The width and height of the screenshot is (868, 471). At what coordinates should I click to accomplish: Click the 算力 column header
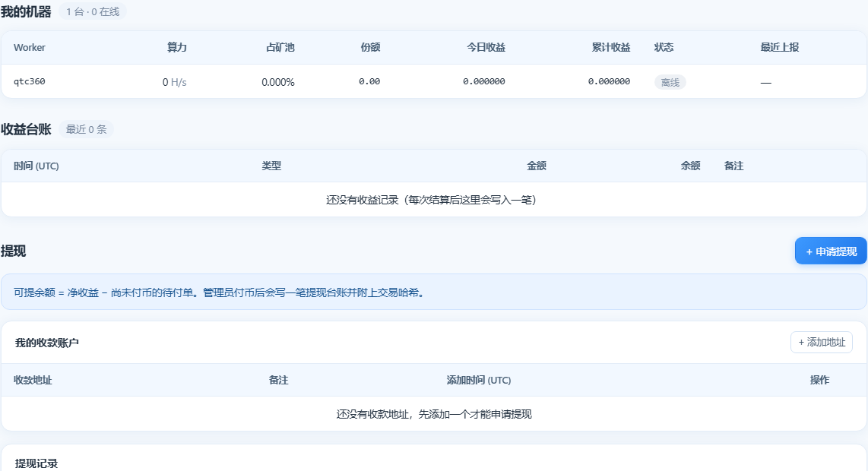click(x=177, y=48)
